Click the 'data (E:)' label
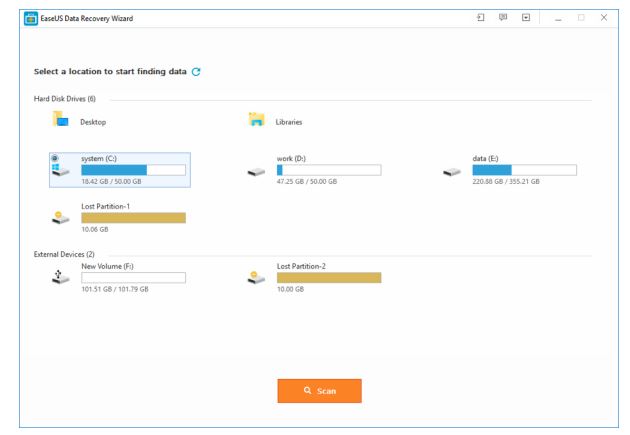 pyautogui.click(x=485, y=159)
